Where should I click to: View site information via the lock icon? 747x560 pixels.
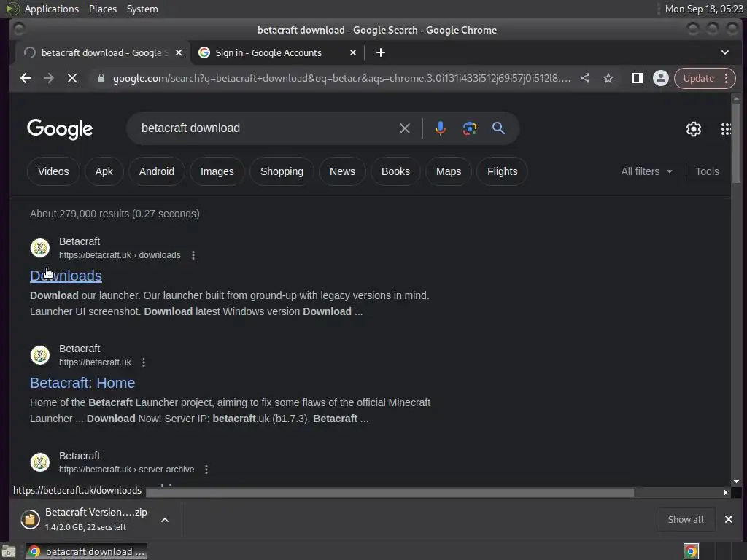coord(101,78)
